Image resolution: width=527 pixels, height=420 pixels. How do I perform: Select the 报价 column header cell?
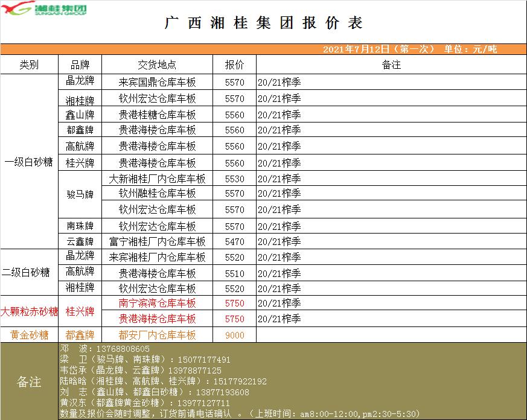234,65
